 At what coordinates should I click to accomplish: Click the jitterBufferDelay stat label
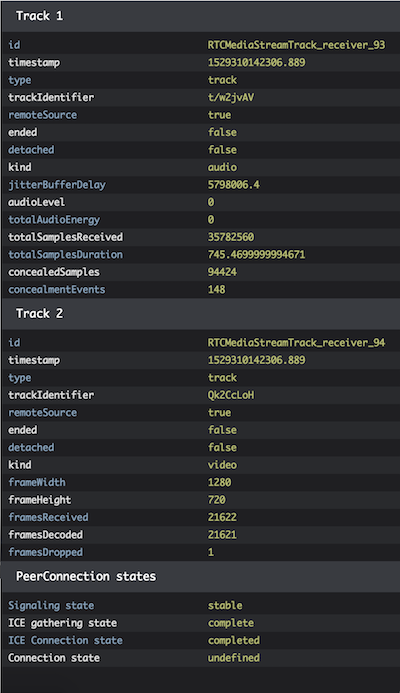[57, 185]
